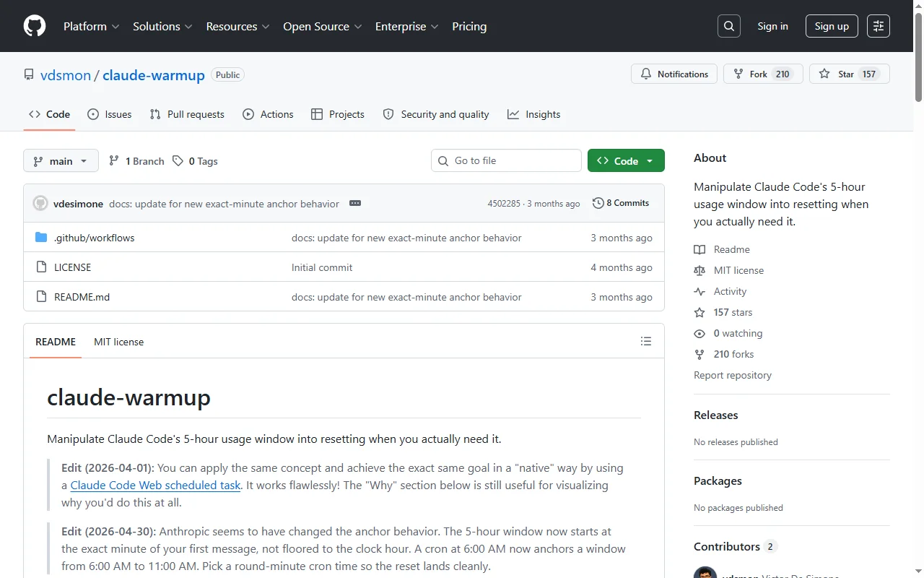Open the Security and quality tab

point(436,114)
